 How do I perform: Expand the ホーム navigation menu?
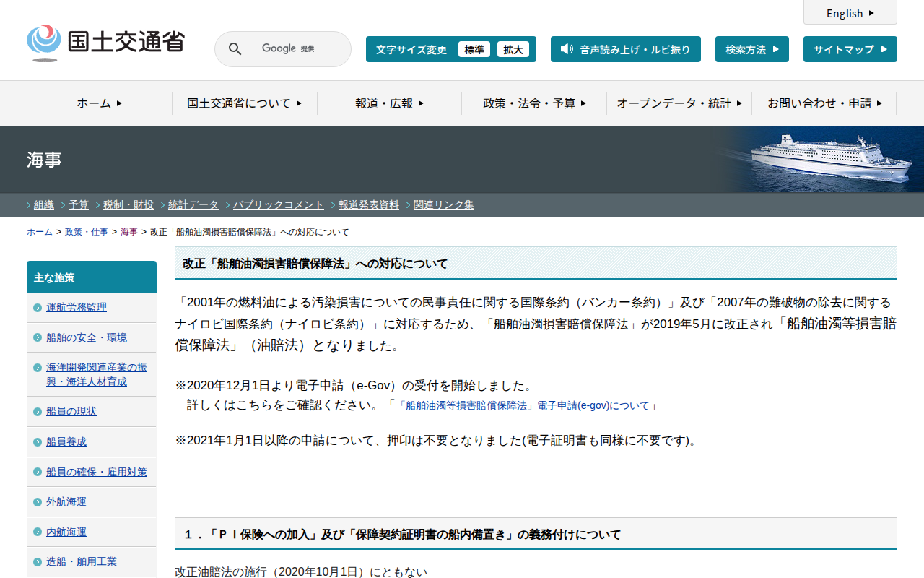(100, 103)
